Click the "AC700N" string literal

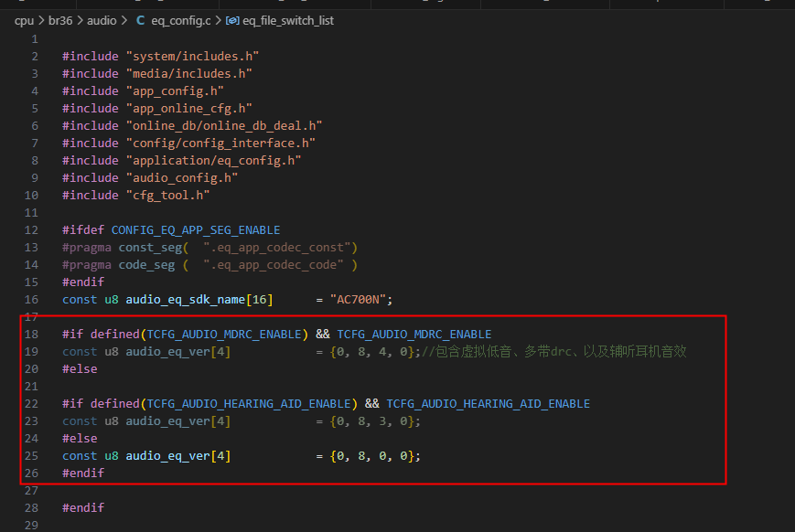tap(358, 300)
